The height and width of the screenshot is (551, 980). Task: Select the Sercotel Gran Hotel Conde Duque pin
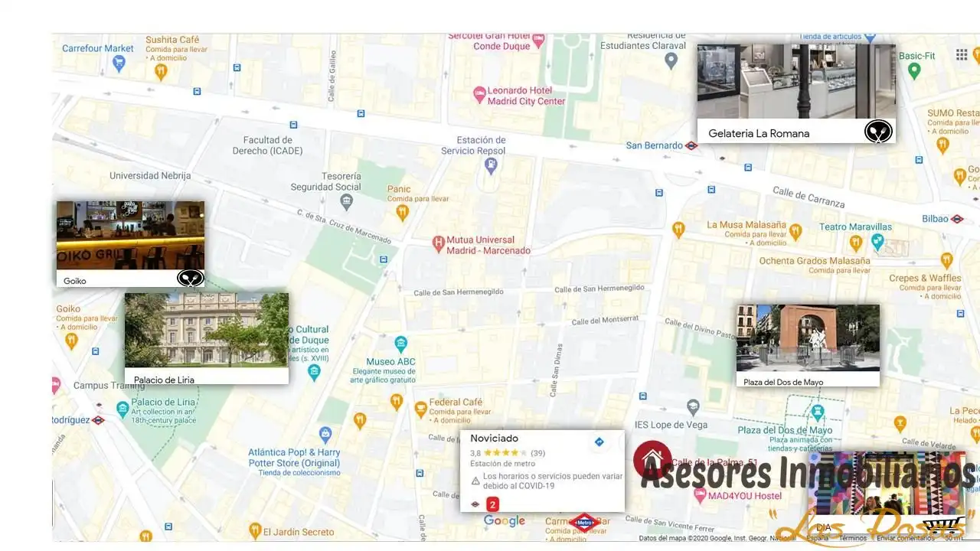[x=538, y=40]
